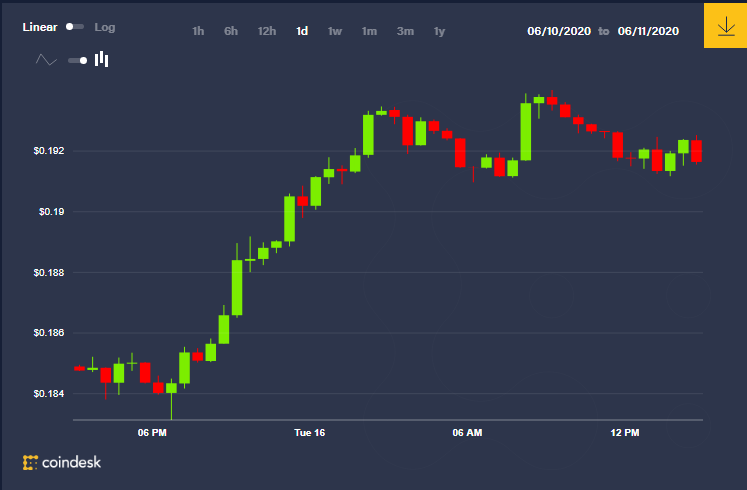Choose the Log scale label
Screen dimensions: 747x490
pyautogui.click(x=105, y=27)
